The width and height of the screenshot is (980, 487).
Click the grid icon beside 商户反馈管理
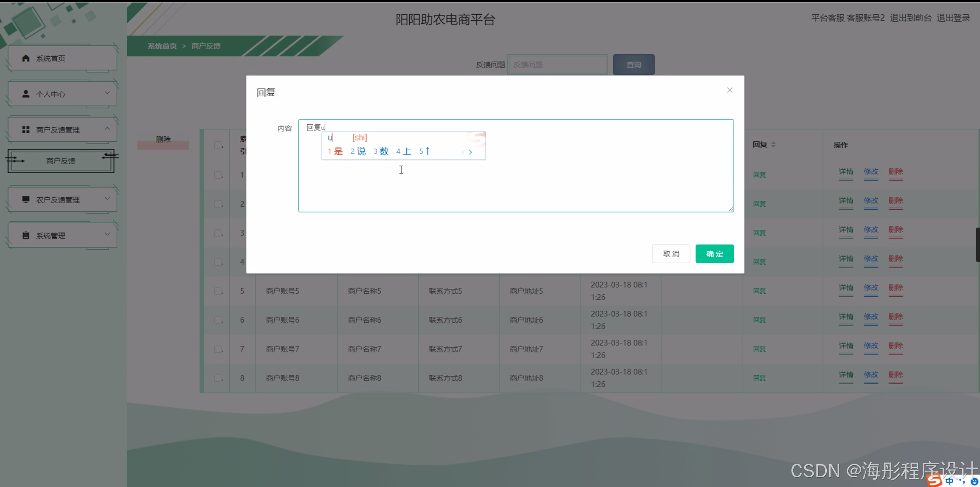(26, 130)
